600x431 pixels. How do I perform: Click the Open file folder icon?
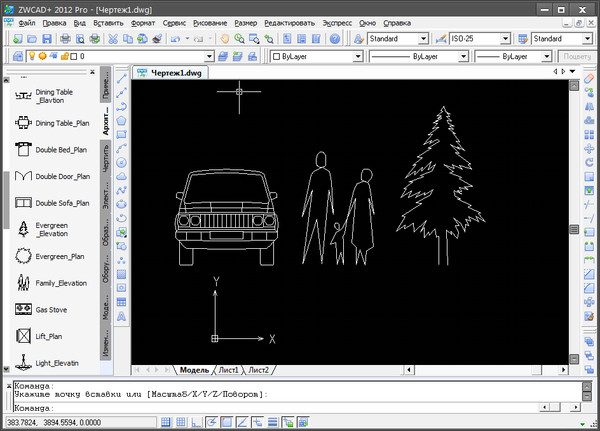pos(31,38)
